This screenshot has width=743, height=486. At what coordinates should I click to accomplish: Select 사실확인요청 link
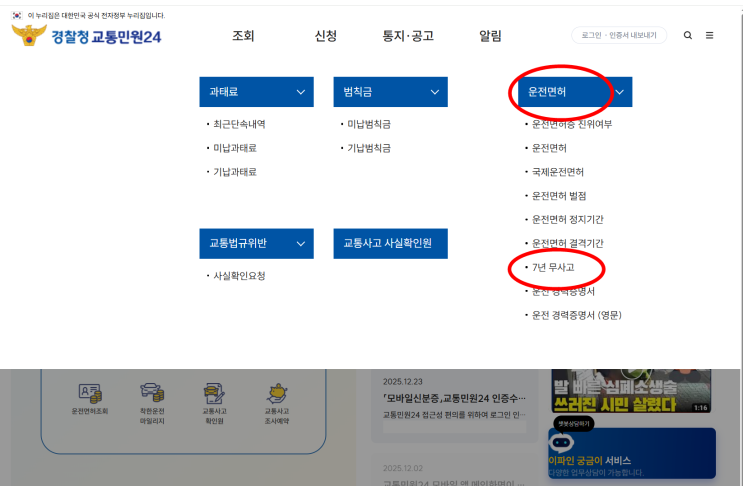click(239, 276)
